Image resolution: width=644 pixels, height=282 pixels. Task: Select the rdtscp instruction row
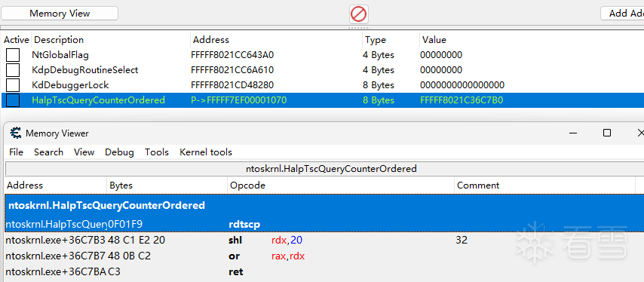click(324, 225)
